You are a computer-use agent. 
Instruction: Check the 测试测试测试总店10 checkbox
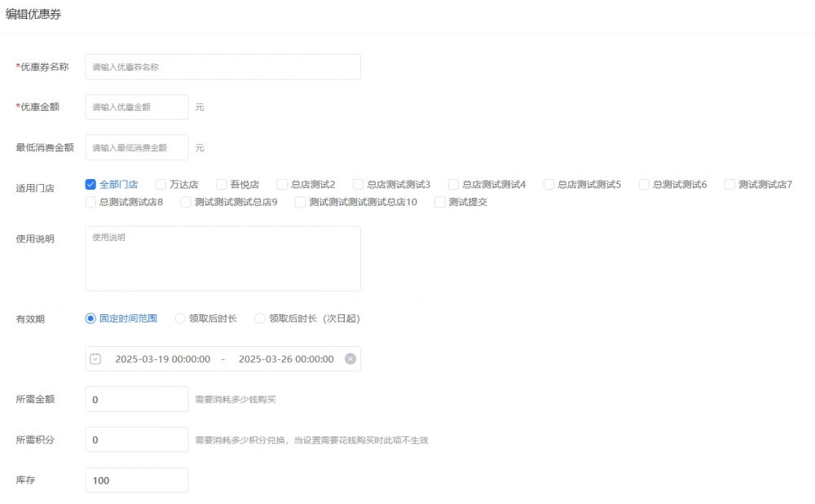[x=302, y=202]
